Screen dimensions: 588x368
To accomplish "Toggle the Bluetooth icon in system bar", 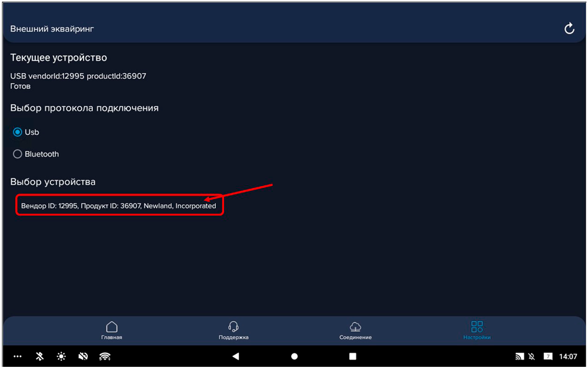I will click(x=40, y=356).
